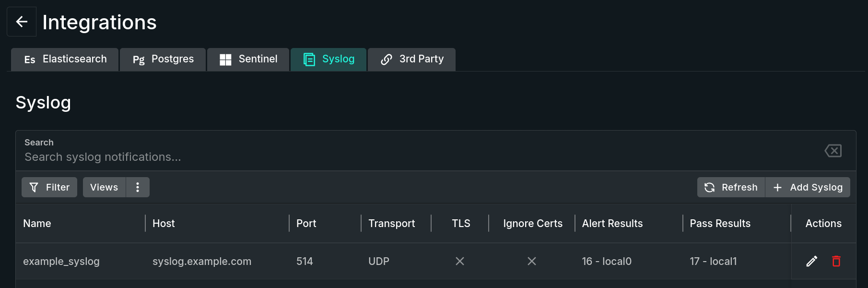Delete example_syslog with the trash icon
This screenshot has height=288, width=868.
[836, 261]
